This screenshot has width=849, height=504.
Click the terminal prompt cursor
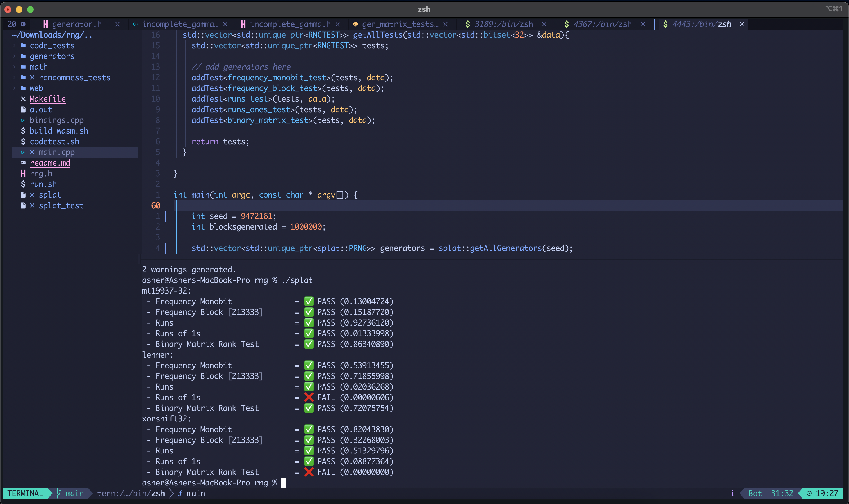click(284, 483)
